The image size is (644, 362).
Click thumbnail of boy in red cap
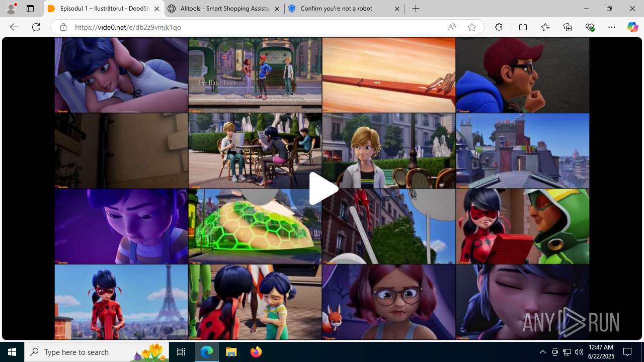pos(522,75)
